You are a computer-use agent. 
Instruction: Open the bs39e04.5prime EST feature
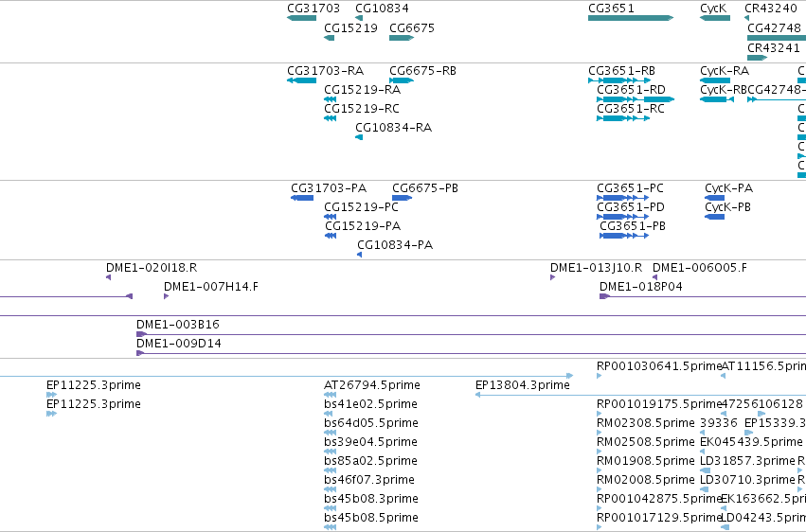(330, 452)
